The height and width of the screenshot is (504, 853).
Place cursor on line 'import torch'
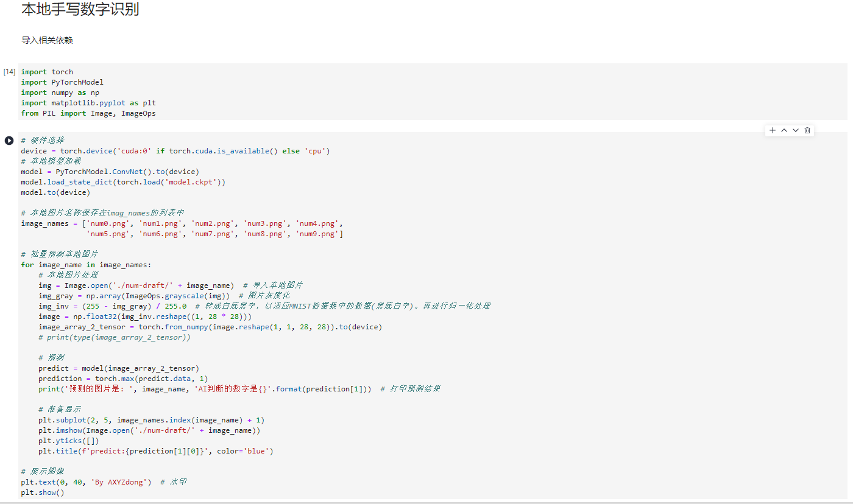click(47, 72)
